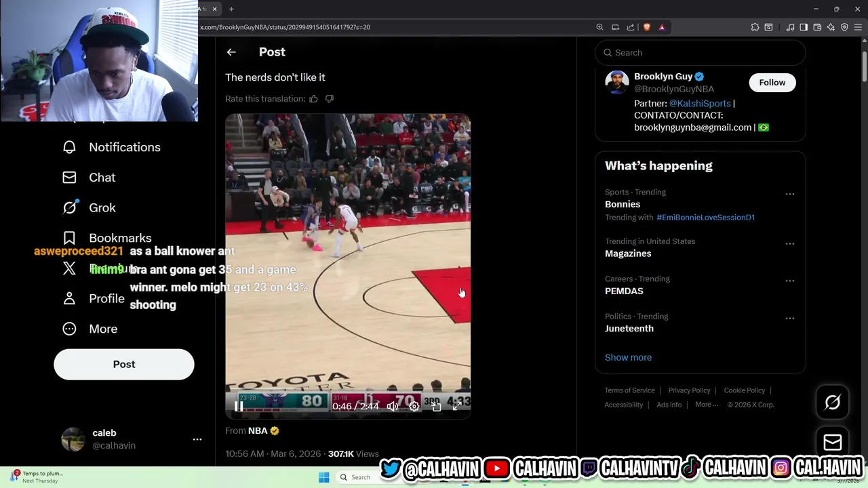Open Notifications in the sidebar

pyautogui.click(x=112, y=147)
